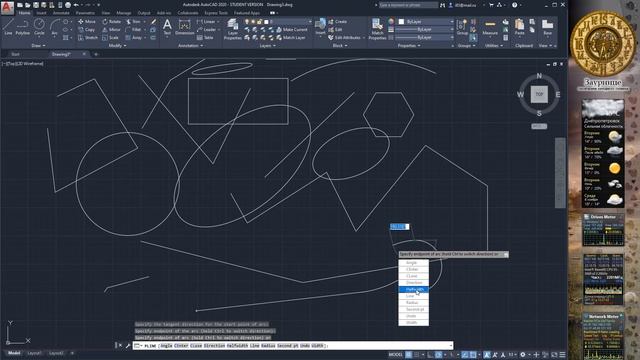
Task: Activate the Trim command
Action: click(x=133, y=22)
